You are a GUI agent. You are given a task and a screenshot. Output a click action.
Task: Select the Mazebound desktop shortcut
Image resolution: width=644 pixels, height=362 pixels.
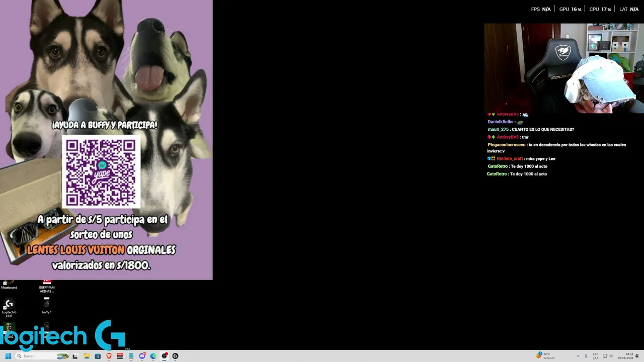coord(9,285)
